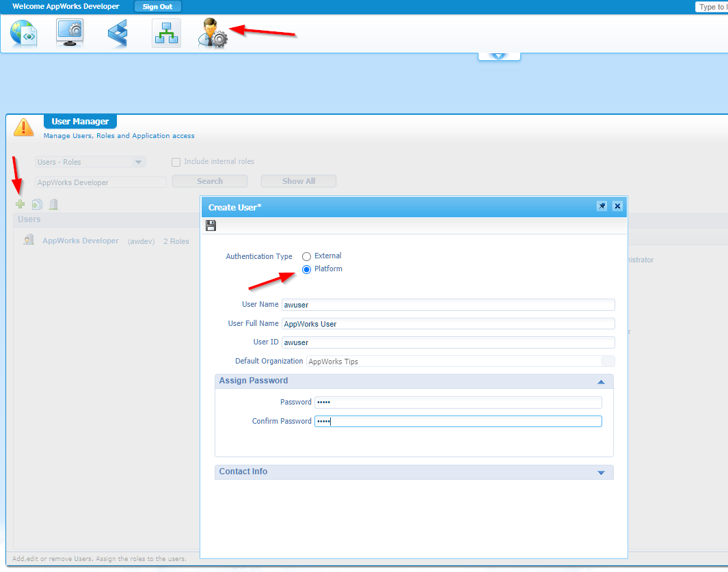This screenshot has width=728, height=572.
Task: Open the monitor with gear system icon
Action: [x=70, y=33]
